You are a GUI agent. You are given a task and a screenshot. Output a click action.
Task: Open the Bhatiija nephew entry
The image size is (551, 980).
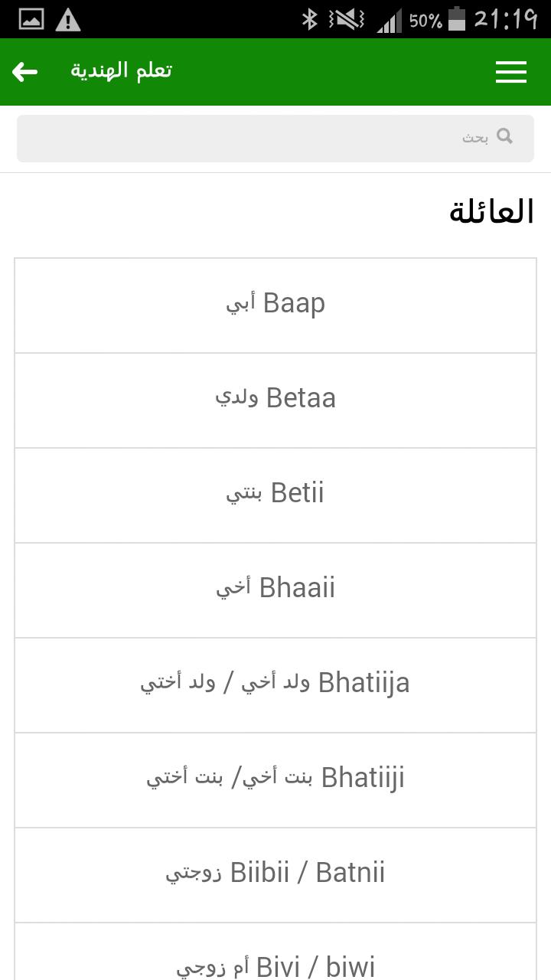(275, 685)
